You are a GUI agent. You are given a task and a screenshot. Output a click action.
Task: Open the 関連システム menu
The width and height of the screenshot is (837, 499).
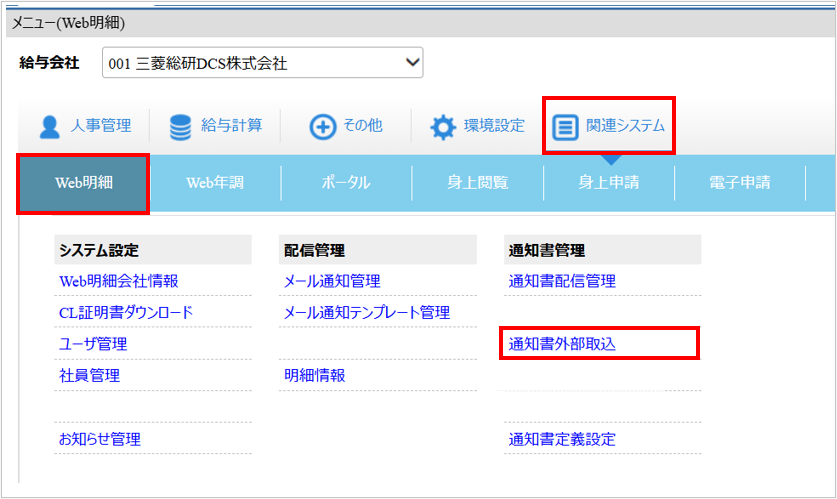coord(609,126)
